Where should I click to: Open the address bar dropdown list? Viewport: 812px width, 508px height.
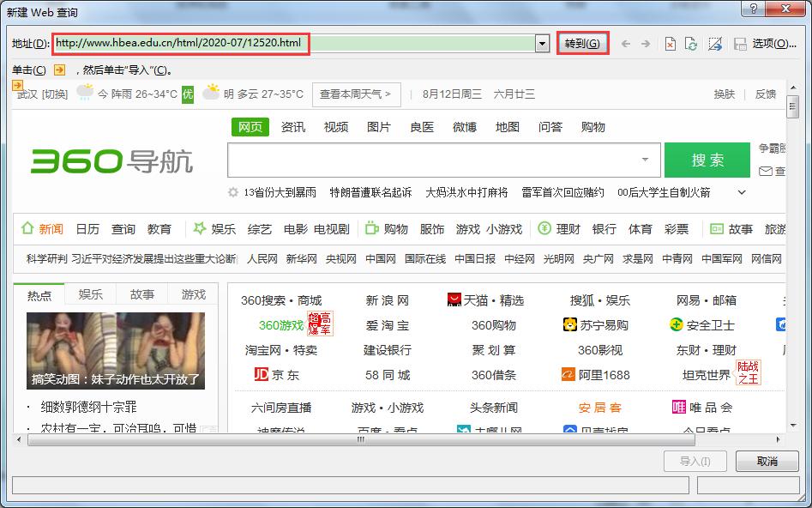tap(541, 43)
